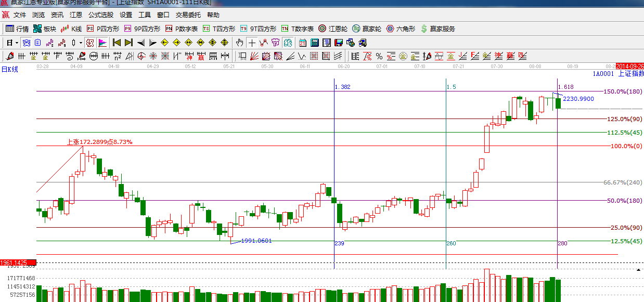Open the 公式选股 menu
644x302 pixels.
point(101,15)
